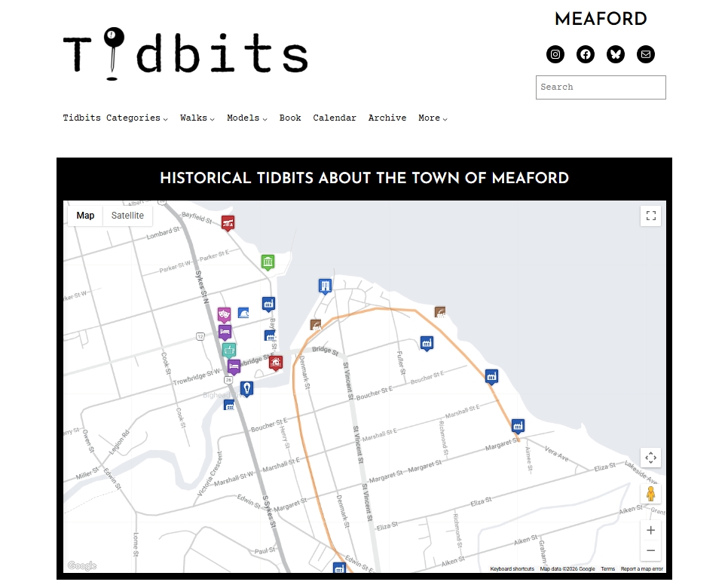The height and width of the screenshot is (588, 728).
Task: Select the blue lightbulb map marker
Action: point(246,388)
